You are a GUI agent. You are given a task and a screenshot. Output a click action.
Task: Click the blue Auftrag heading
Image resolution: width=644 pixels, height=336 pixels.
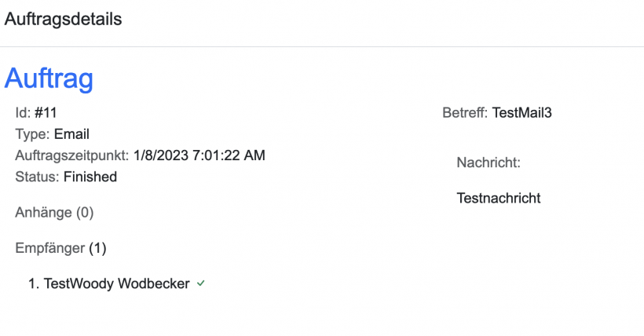pyautogui.click(x=49, y=79)
